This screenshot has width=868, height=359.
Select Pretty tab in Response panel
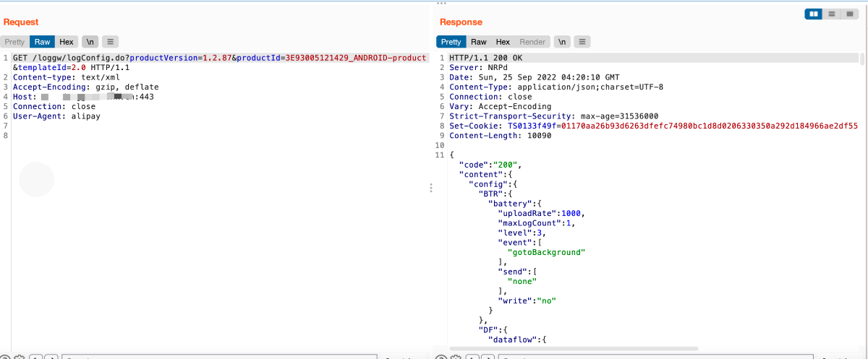[451, 42]
